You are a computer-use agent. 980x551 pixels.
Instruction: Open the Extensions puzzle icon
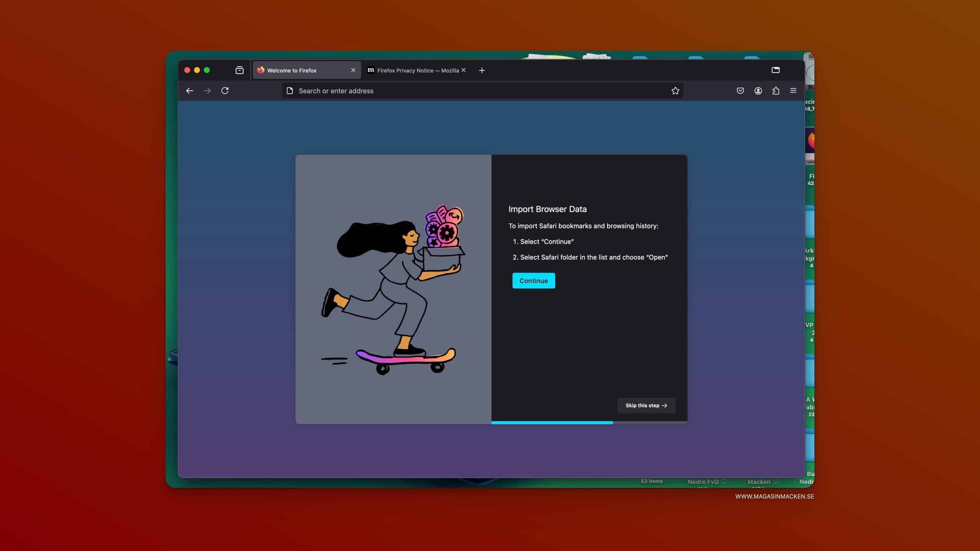pos(776,91)
